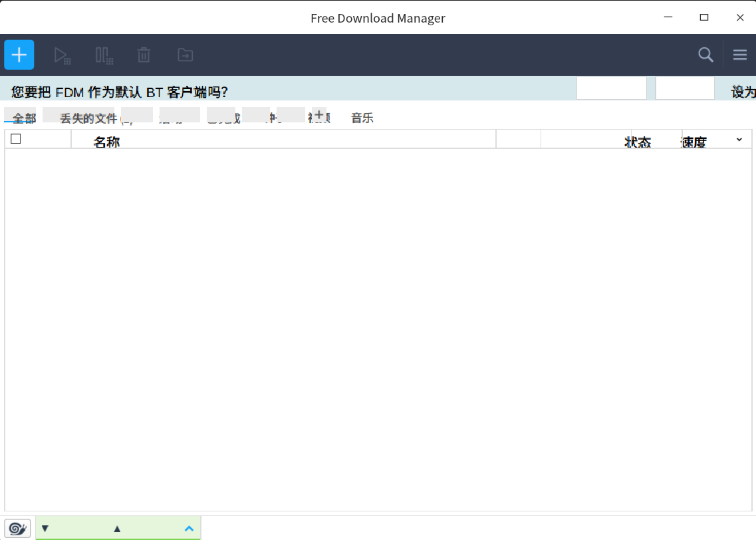The width and height of the screenshot is (756, 540).
Task: Click the plus icon to add a new download
Action: (x=19, y=55)
